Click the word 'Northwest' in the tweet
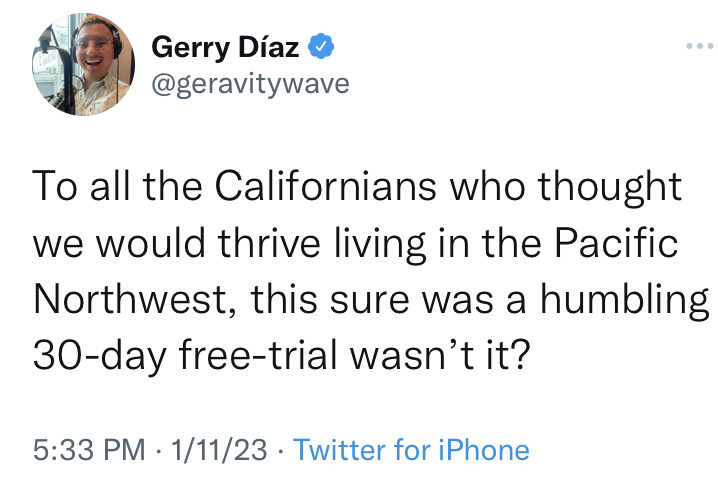 pyautogui.click(x=130, y=298)
